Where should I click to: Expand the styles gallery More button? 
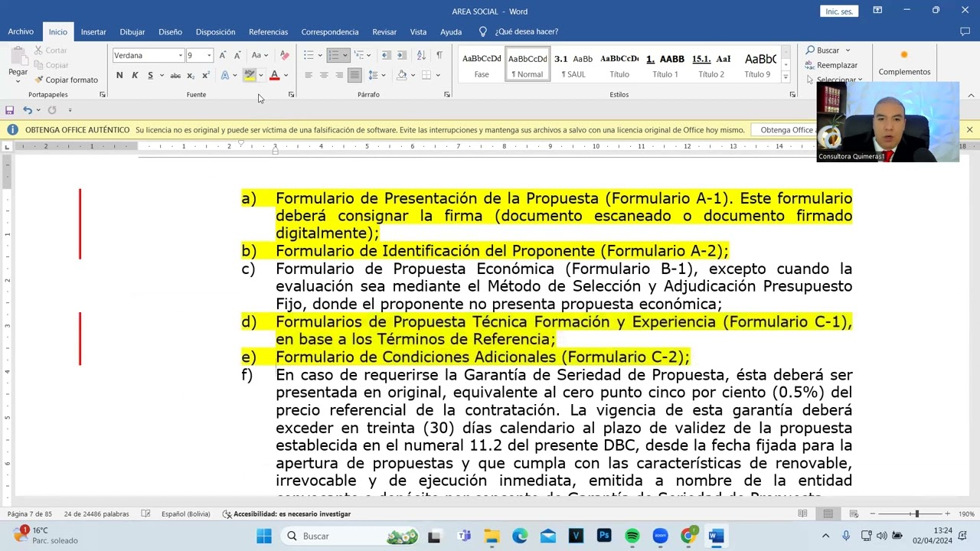[786, 77]
